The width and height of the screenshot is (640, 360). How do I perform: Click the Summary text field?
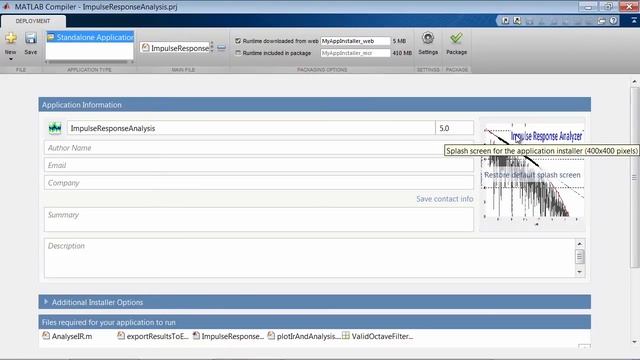(259, 219)
